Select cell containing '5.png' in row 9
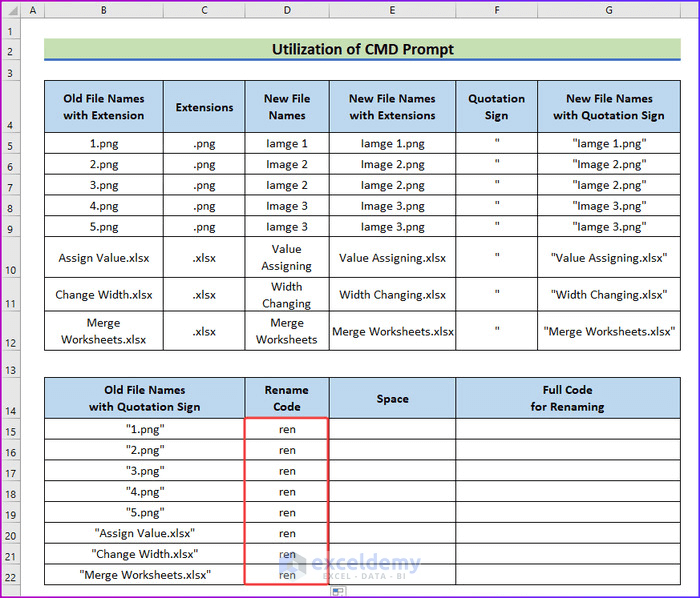The width and height of the screenshot is (700, 598). (x=104, y=227)
